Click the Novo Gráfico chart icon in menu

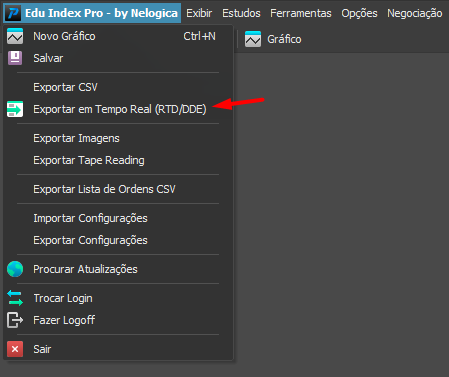click(x=15, y=36)
